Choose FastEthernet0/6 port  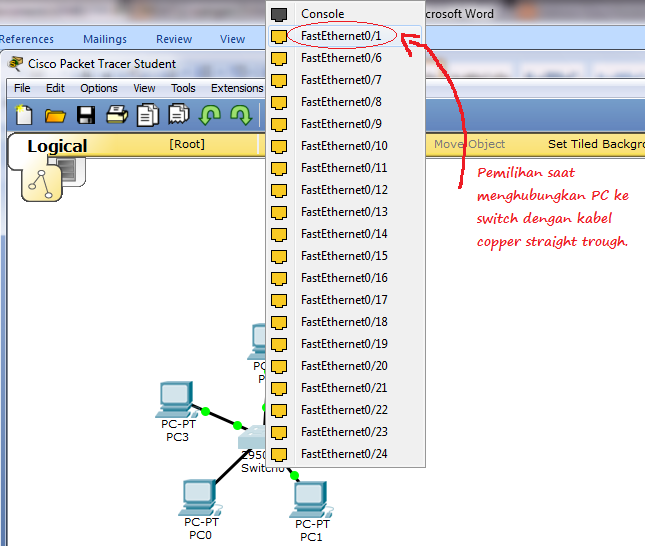tap(346, 58)
